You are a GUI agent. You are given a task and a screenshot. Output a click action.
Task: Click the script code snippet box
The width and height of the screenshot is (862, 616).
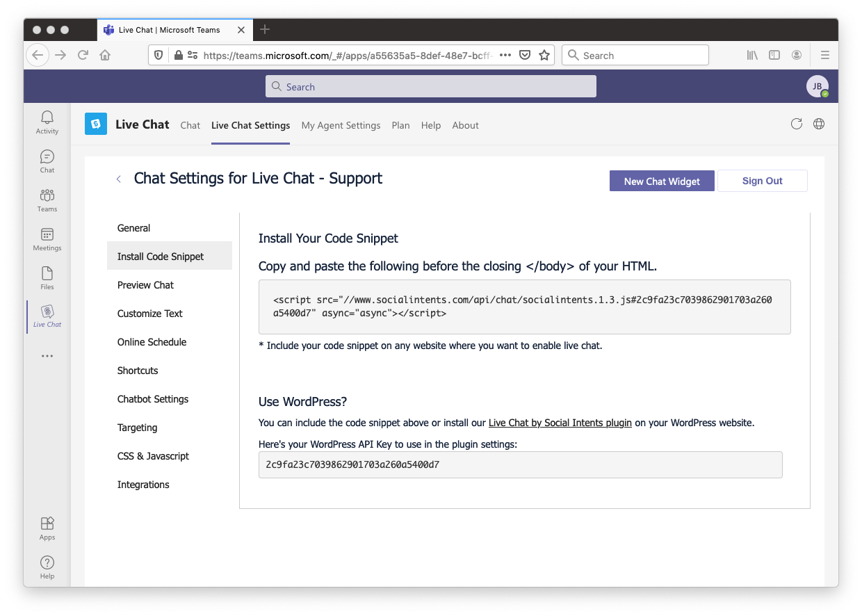click(x=525, y=307)
